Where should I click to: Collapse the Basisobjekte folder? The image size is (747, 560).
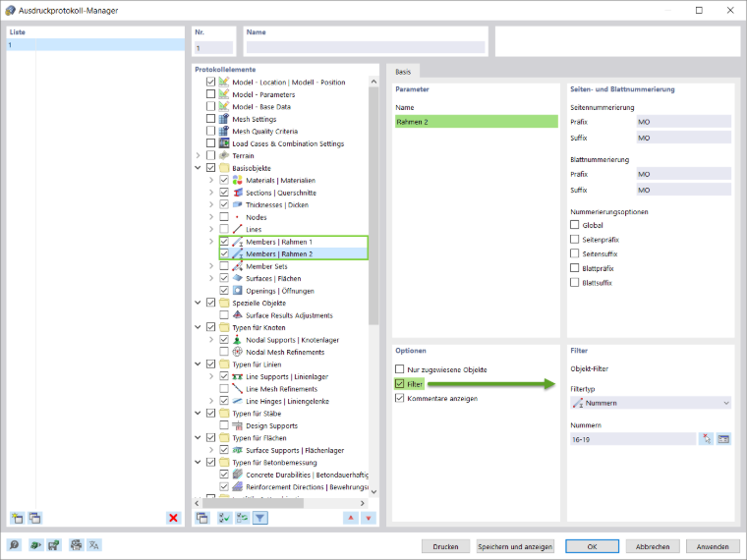pos(198,168)
